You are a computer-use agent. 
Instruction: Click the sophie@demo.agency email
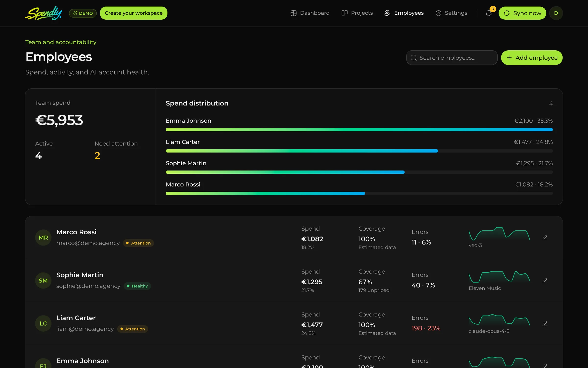(88, 286)
